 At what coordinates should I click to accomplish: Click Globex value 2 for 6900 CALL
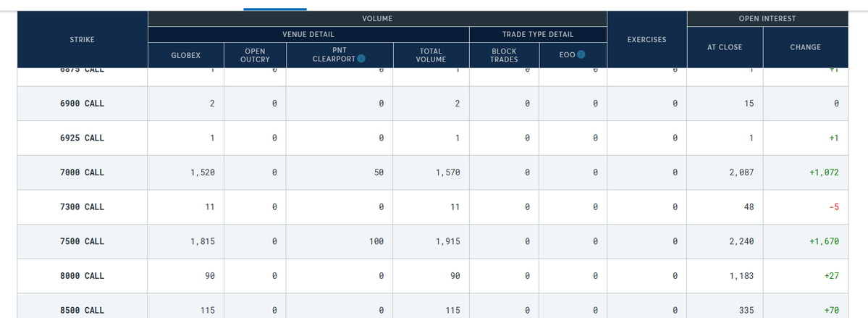(212, 104)
